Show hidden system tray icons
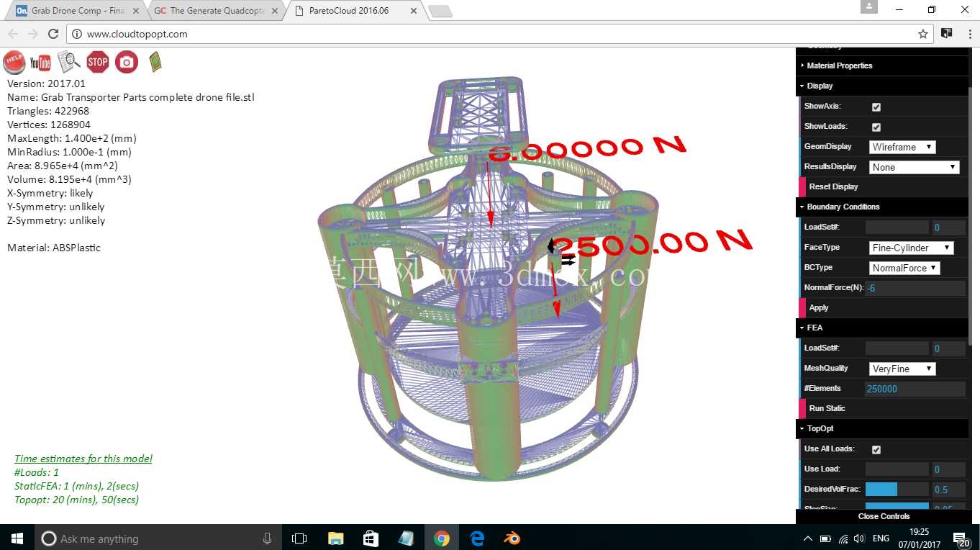Screen dimensions: 980x550 click(x=808, y=538)
